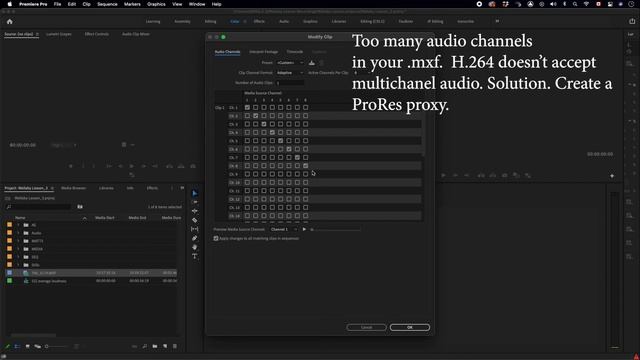This screenshot has height=360, width=640.
Task: Open the Clip Channel Format dropdown
Action: pyautogui.click(x=290, y=73)
